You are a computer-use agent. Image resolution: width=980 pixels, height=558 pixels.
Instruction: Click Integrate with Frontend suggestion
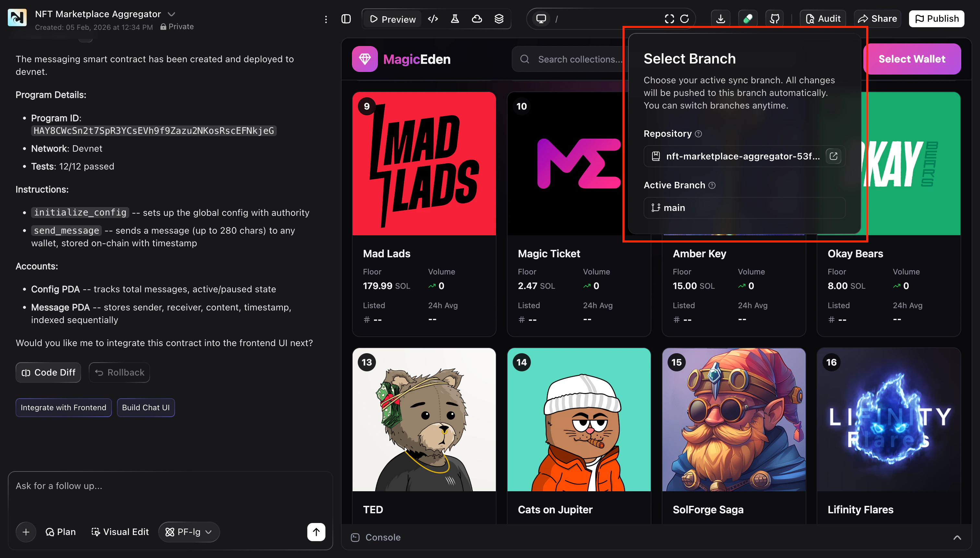point(63,407)
